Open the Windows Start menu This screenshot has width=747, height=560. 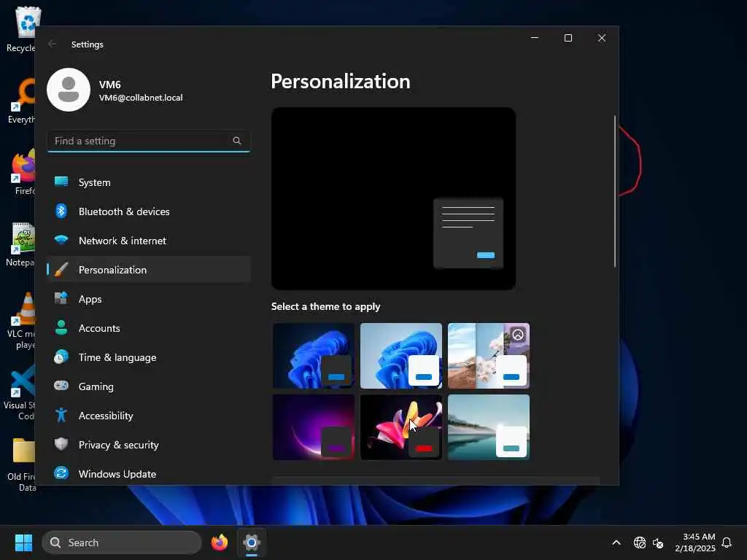pos(23,542)
